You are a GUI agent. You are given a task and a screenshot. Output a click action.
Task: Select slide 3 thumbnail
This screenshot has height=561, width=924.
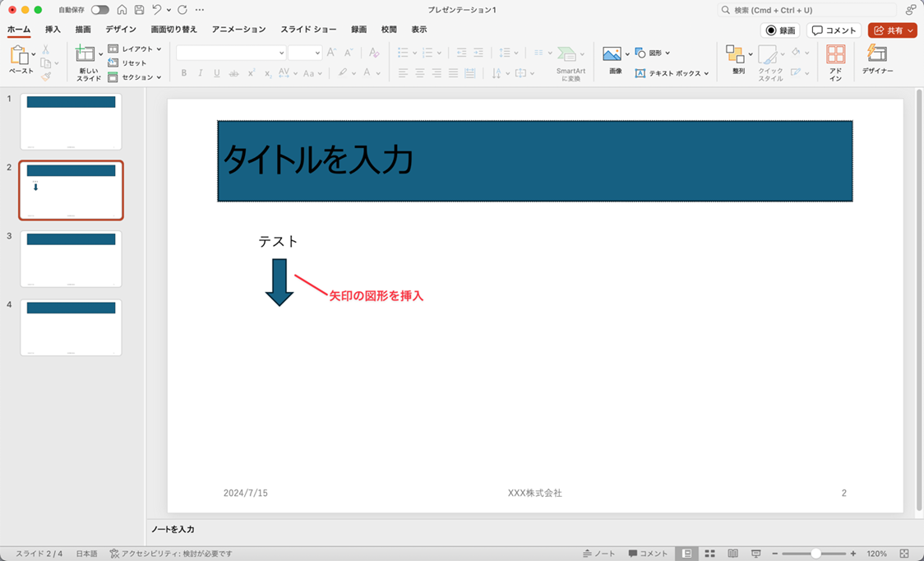71,259
